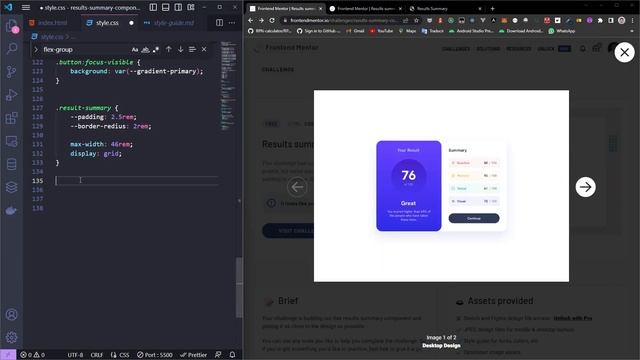
Task: Select first Frontend Mentor browser tab
Action: point(286,8)
